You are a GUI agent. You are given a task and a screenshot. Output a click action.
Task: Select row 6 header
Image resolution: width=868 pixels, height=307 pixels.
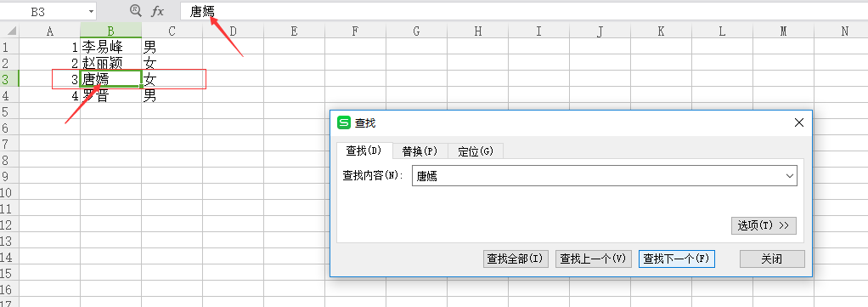(9, 128)
